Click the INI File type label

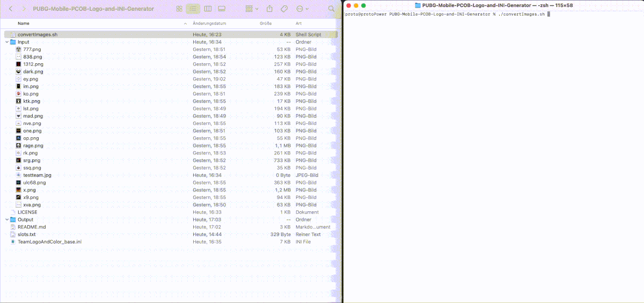(304, 242)
